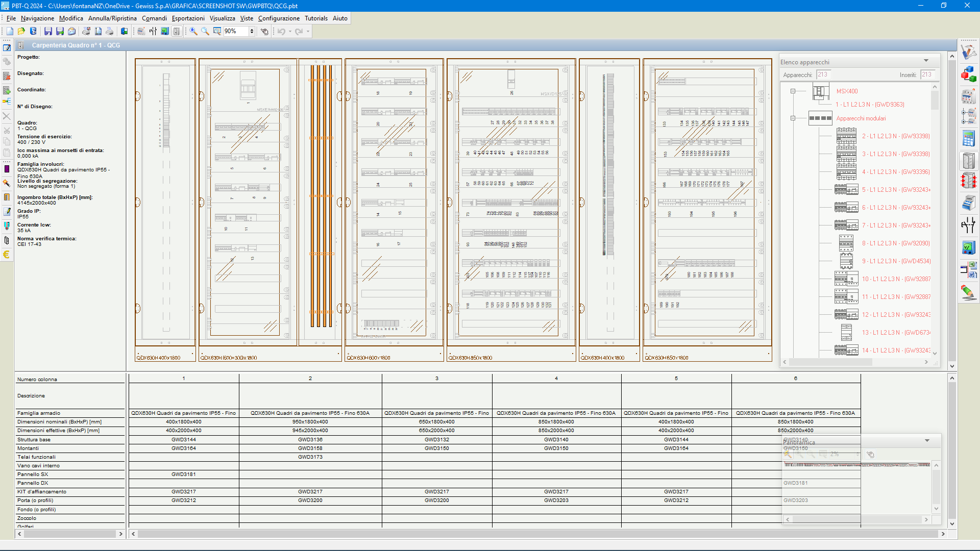Select tree item 5 - L1 L2 L3 N GW93243
The image size is (980, 551).
click(x=896, y=190)
